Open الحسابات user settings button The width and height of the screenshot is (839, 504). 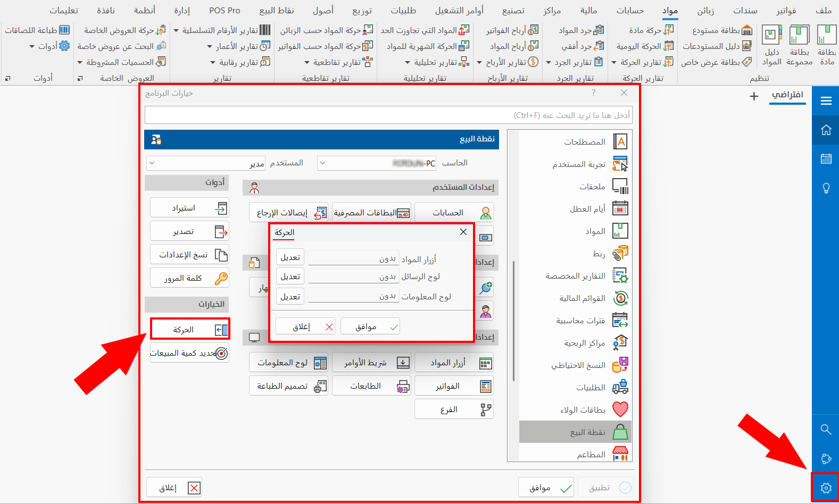pyautogui.click(x=454, y=213)
